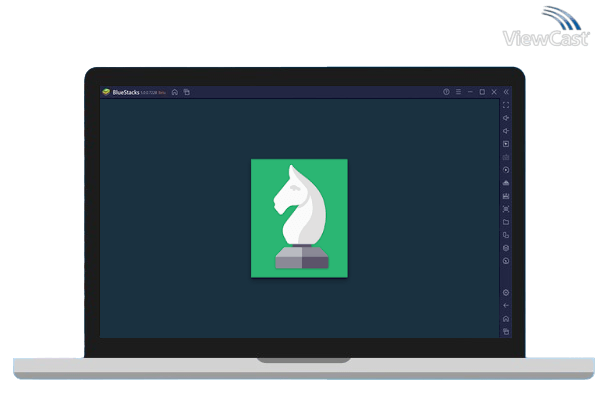The width and height of the screenshot is (602, 414).
Task: Click the Volume up speaker icon
Action: [x=506, y=118]
